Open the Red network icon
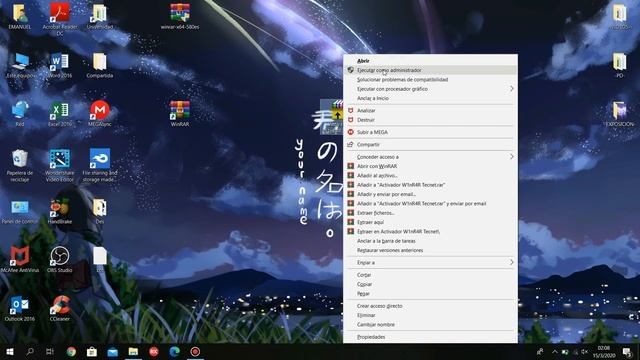The height and width of the screenshot is (360, 640). 19,113
